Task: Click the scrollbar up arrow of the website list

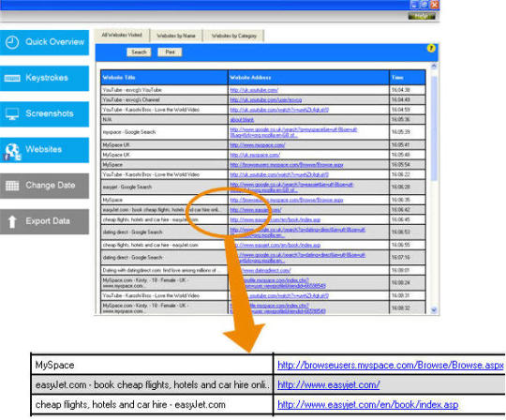Action: (x=434, y=67)
